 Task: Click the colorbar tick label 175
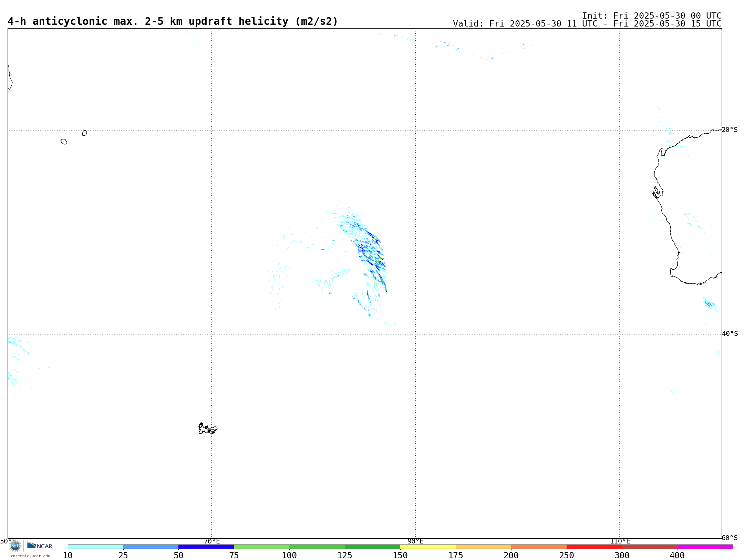tap(456, 556)
